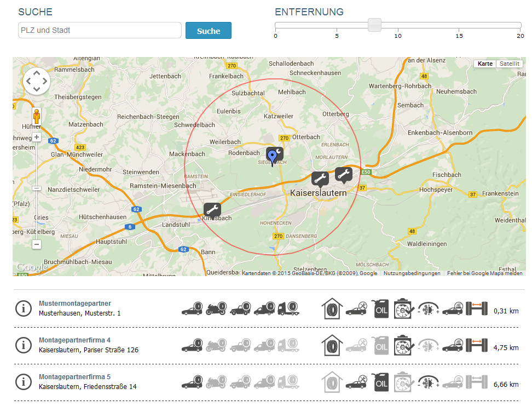
Task: Focus the PLZ und Stadt input field
Action: coord(100,30)
